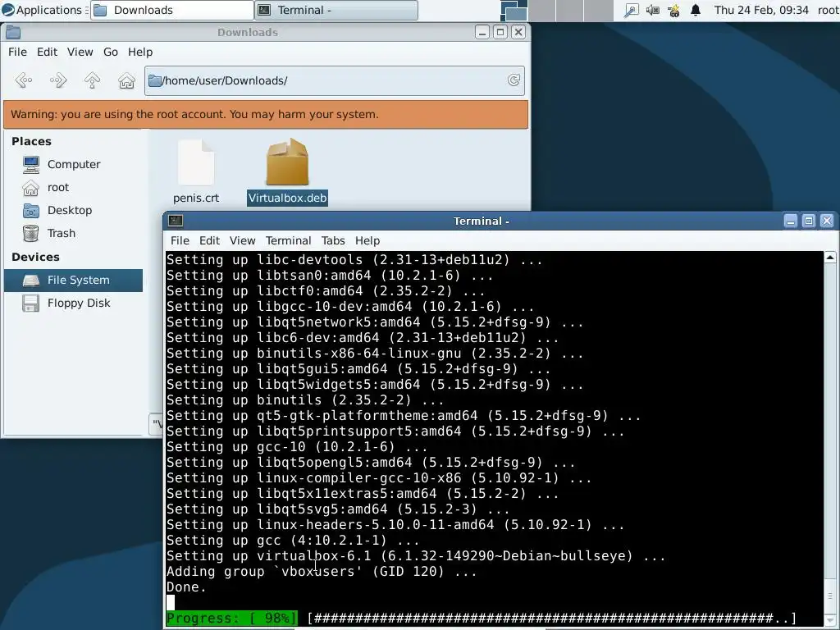Click the volume tray icon
Viewport: 840px width, 630px height.
pos(652,10)
